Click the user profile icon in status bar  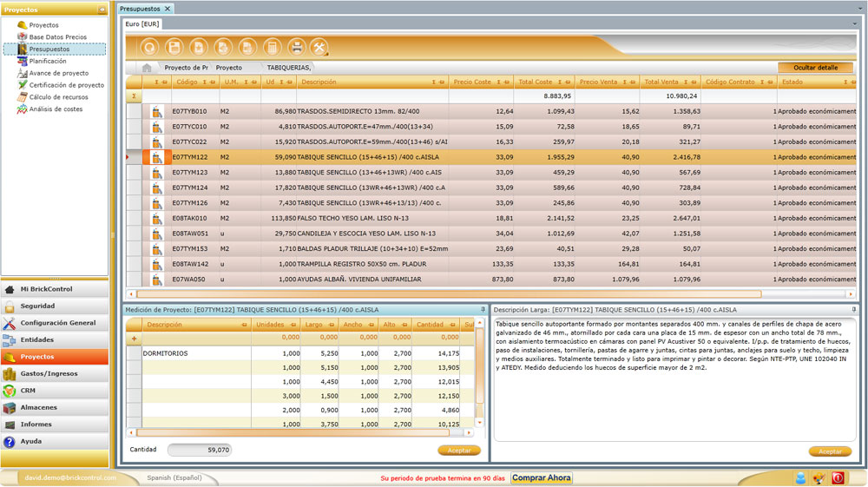click(800, 478)
